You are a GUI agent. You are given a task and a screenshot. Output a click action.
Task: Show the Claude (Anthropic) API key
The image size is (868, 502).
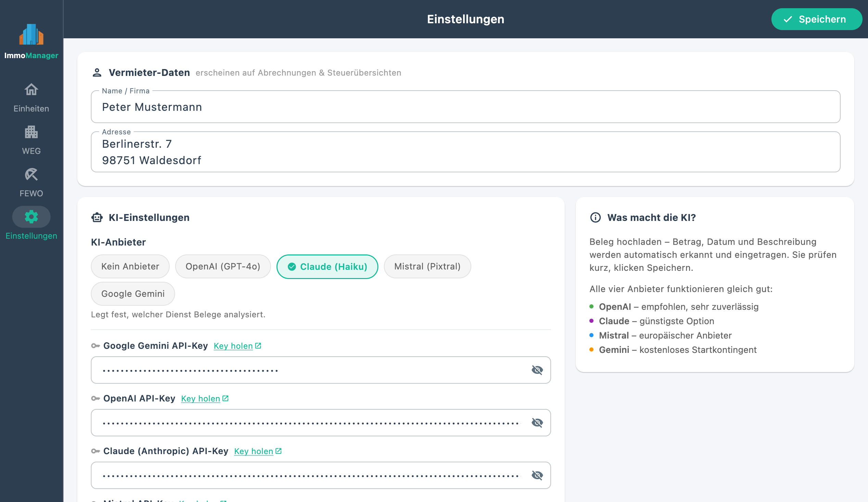click(537, 475)
